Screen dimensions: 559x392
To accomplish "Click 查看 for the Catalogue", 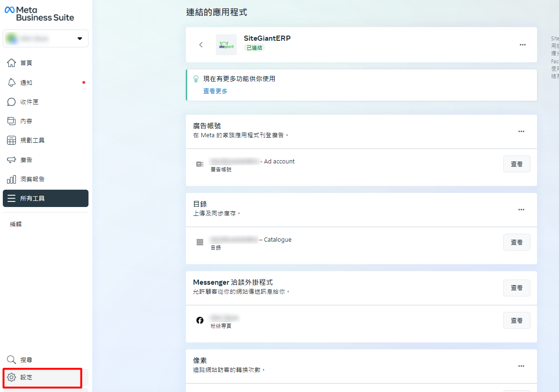I will 516,243.
